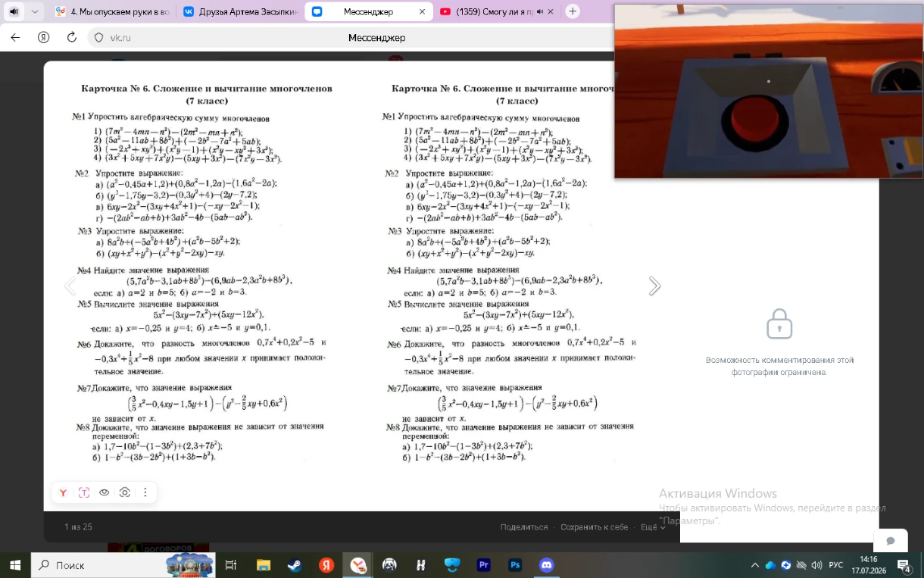924x578 pixels.
Task: Open Discord from the taskbar
Action: (546, 565)
